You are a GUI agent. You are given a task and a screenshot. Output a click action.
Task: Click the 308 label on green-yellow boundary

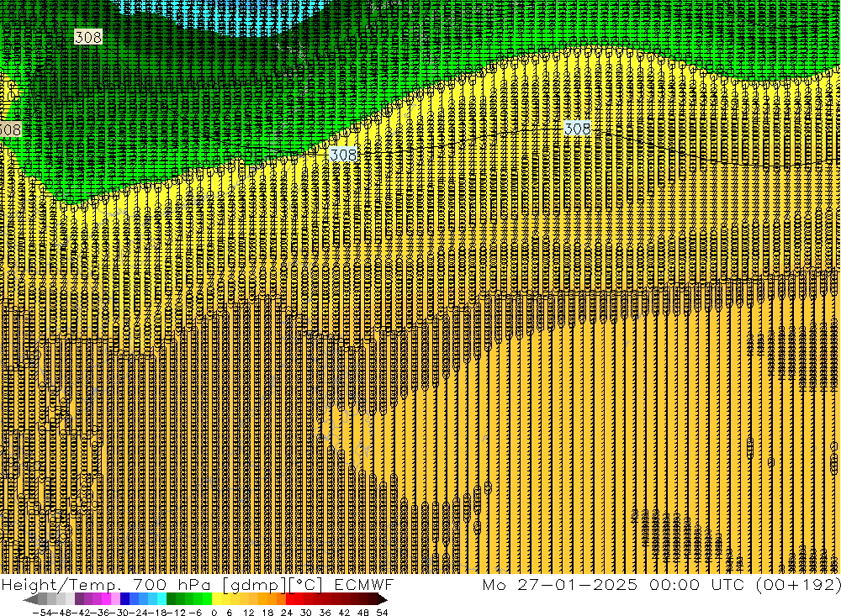[x=343, y=155]
